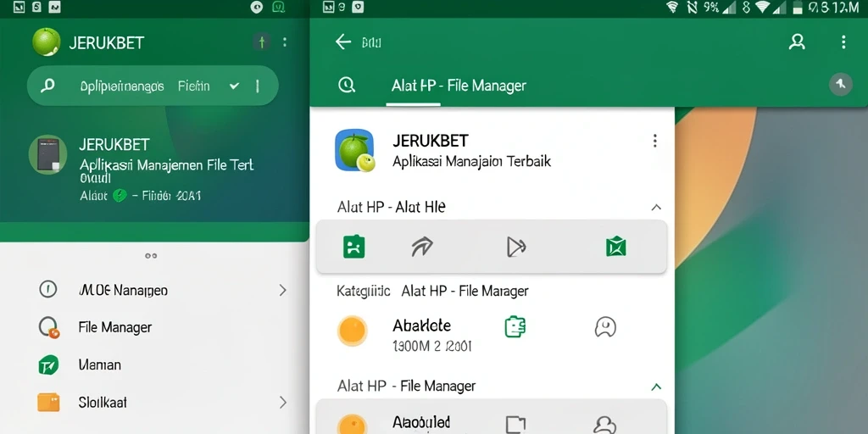This screenshot has height=434, width=868.
Task: Click the play icon in action bar
Action: (516, 247)
